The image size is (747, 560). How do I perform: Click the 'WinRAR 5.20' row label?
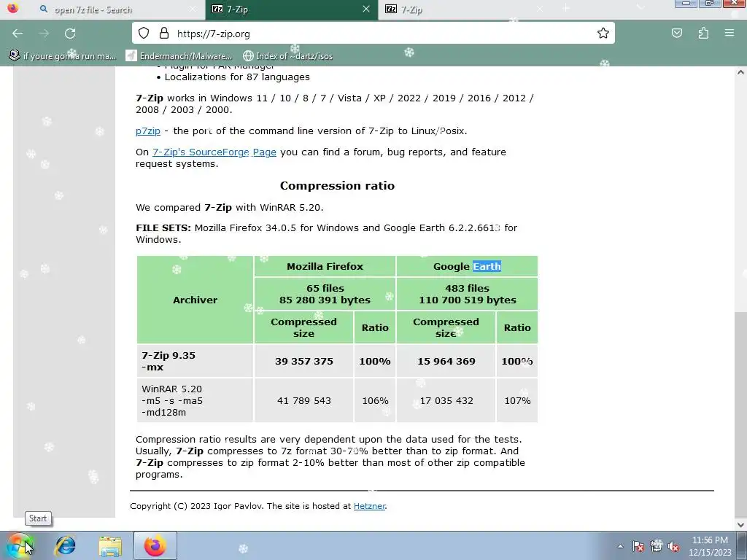click(x=195, y=400)
